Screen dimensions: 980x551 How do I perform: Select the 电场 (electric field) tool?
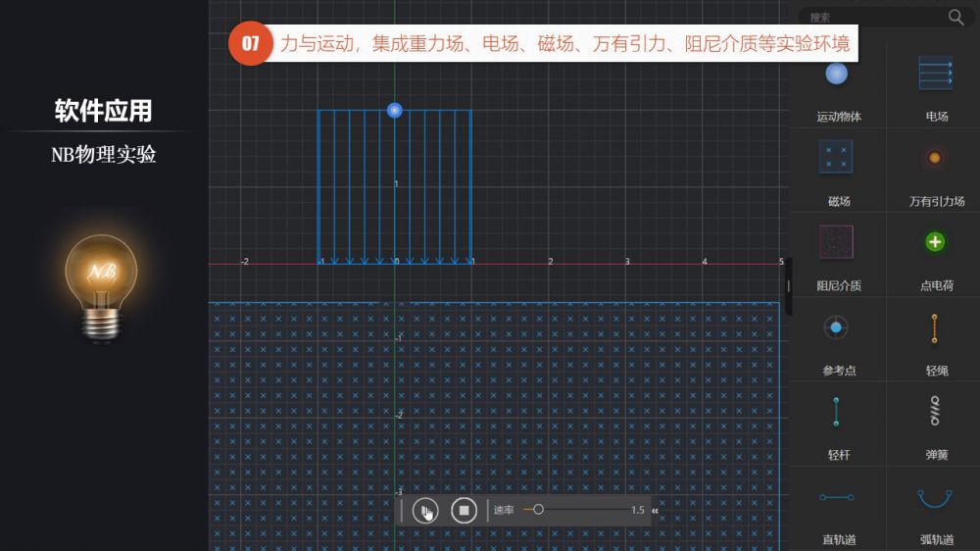935,75
